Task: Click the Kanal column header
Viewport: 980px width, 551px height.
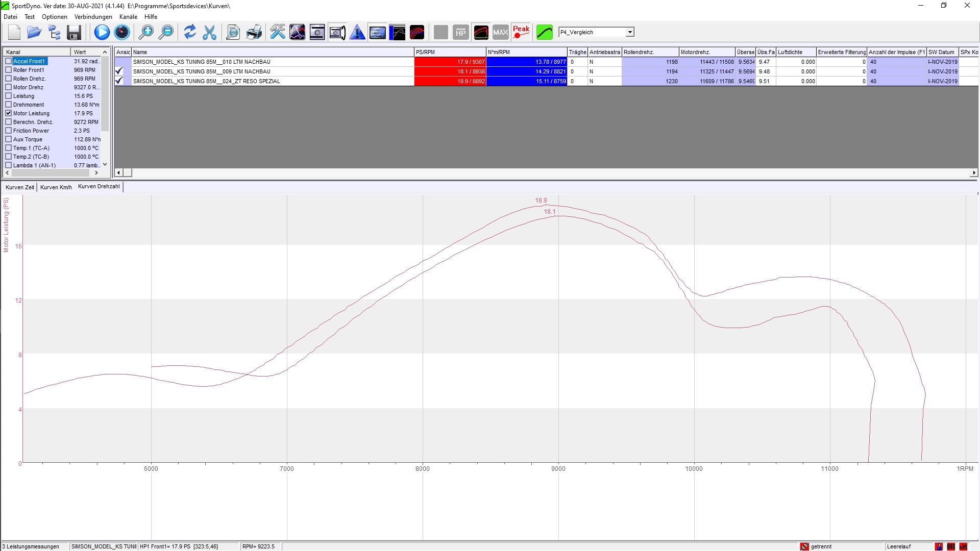Action: click(36, 52)
